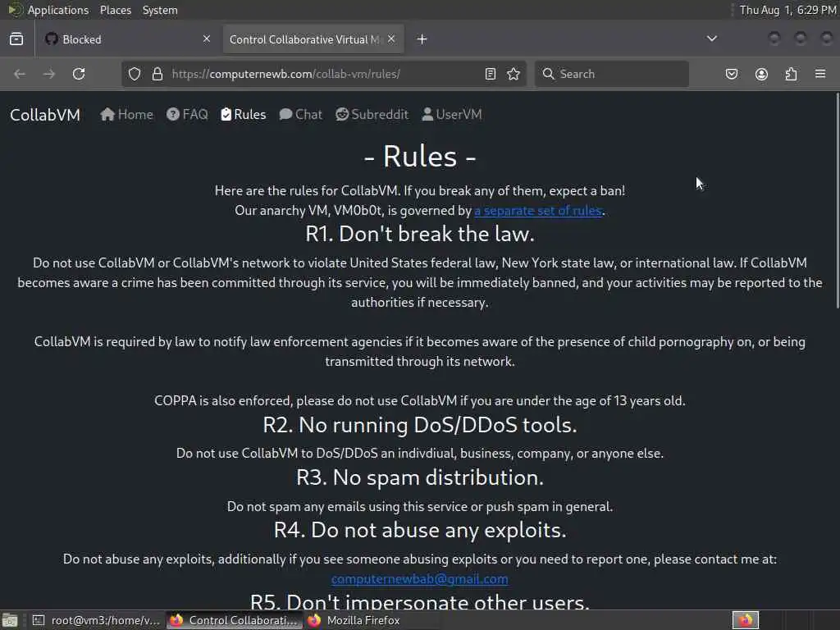
Task: Open the extensions puzzle icon
Action: 792,74
